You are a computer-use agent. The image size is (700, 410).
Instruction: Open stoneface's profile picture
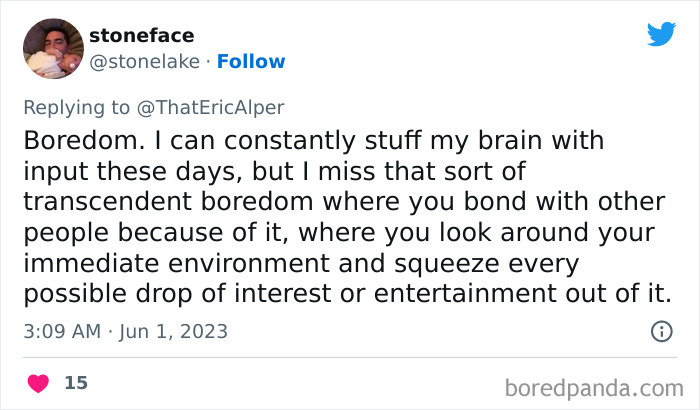point(51,48)
